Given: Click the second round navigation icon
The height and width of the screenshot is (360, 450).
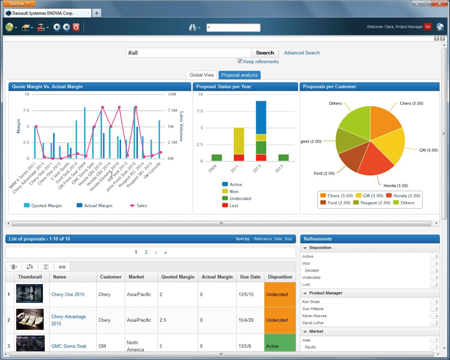Looking at the screenshot, I should (x=66, y=27).
